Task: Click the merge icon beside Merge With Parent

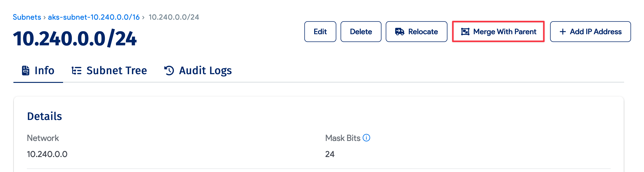Action: click(465, 32)
